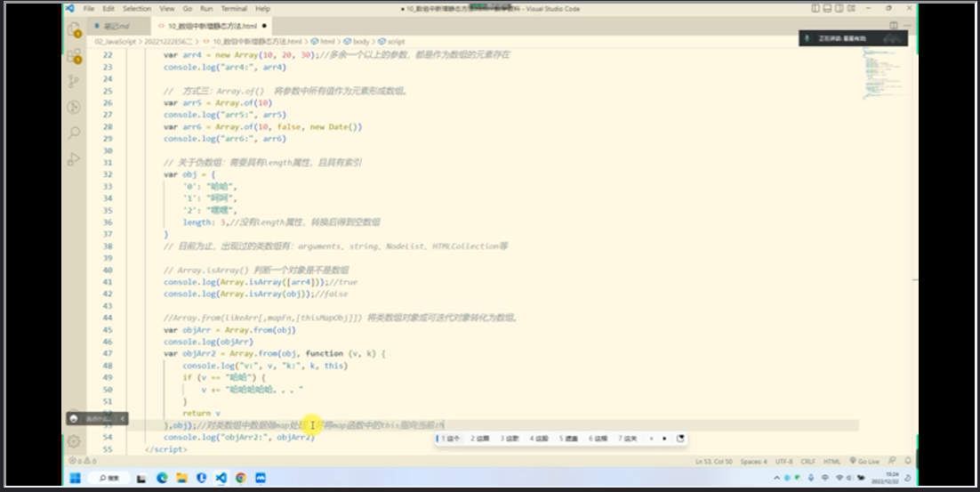Choose IME candidate 4
This screenshot has width=980, height=492.
pos(539,439)
